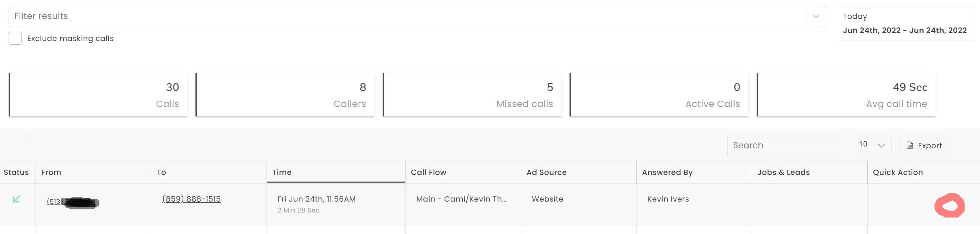
Task: Sort by the Ad Source column header
Action: (546, 172)
